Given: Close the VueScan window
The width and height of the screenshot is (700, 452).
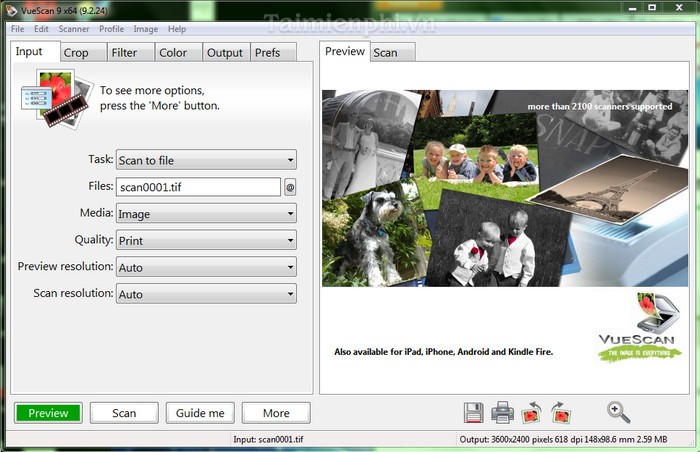Looking at the screenshot, I should click(679, 8).
